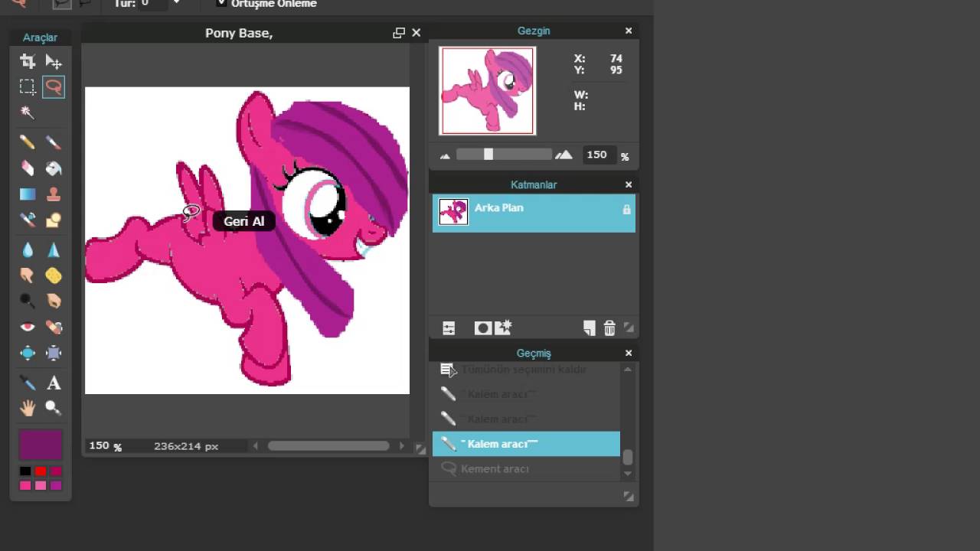Select the Sponge tool
This screenshot has height=551, width=980.
click(54, 275)
